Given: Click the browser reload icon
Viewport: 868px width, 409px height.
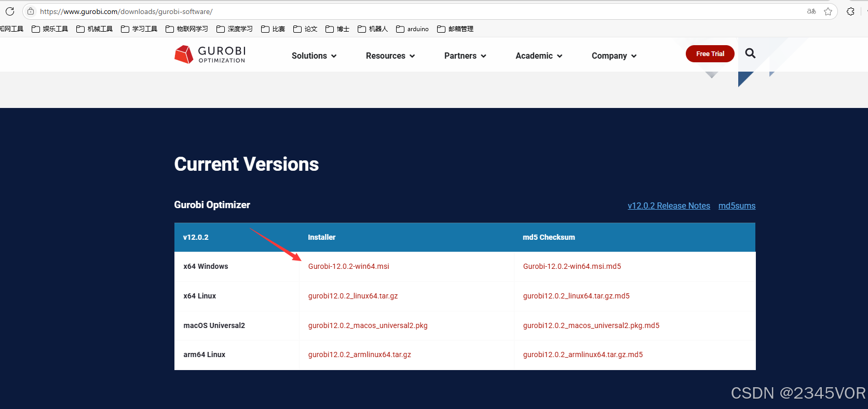Looking at the screenshot, I should pos(10,11).
